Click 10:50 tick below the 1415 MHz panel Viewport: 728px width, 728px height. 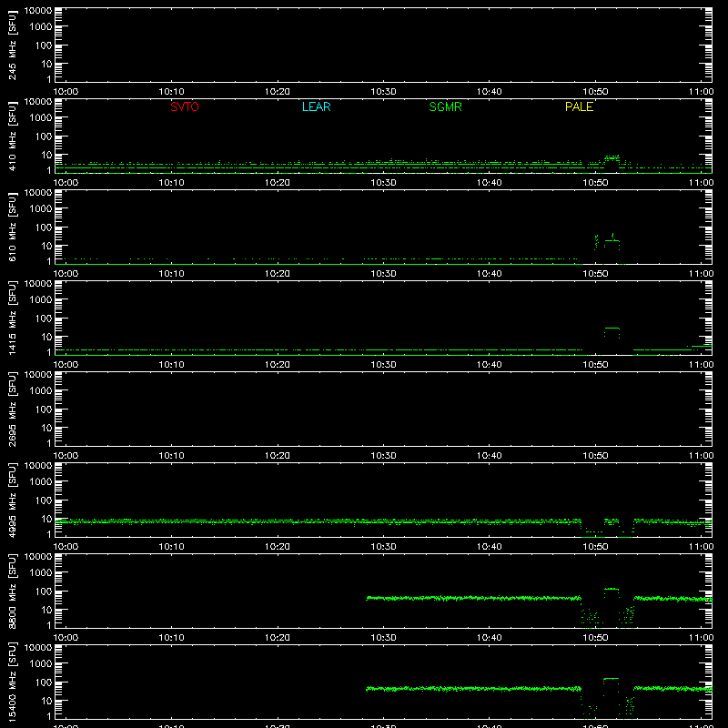595,365
